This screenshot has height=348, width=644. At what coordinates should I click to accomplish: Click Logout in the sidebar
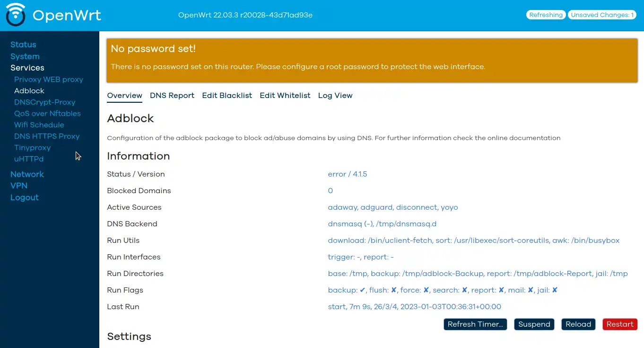click(x=25, y=197)
